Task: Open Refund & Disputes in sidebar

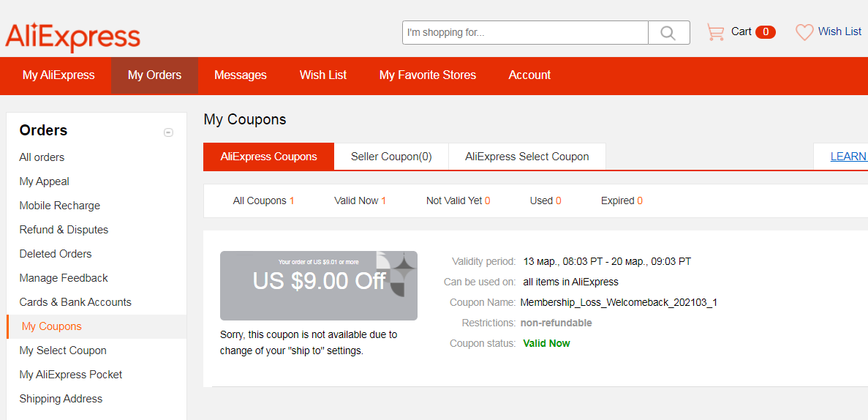Action: (x=64, y=230)
